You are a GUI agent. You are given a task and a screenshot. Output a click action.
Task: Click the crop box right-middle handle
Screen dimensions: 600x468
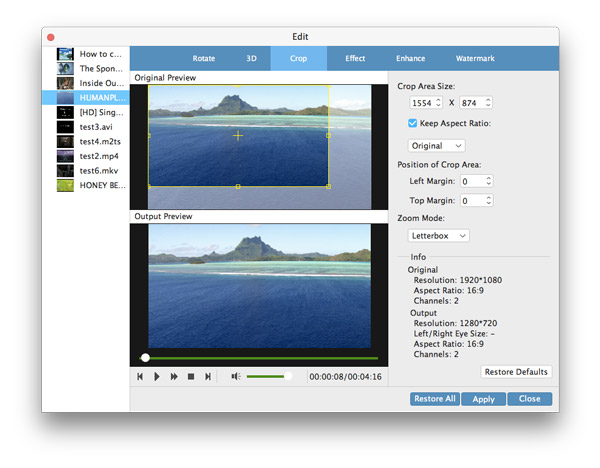tap(328, 135)
